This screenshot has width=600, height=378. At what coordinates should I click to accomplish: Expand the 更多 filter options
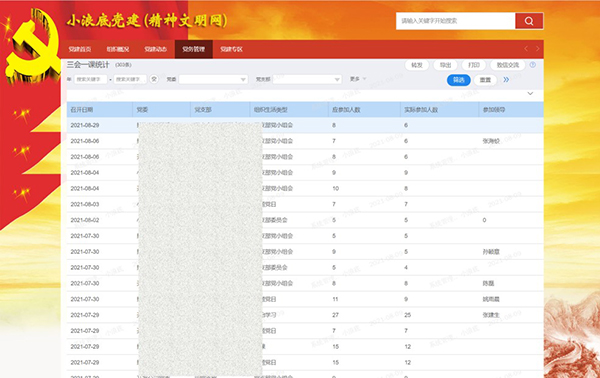coord(358,79)
